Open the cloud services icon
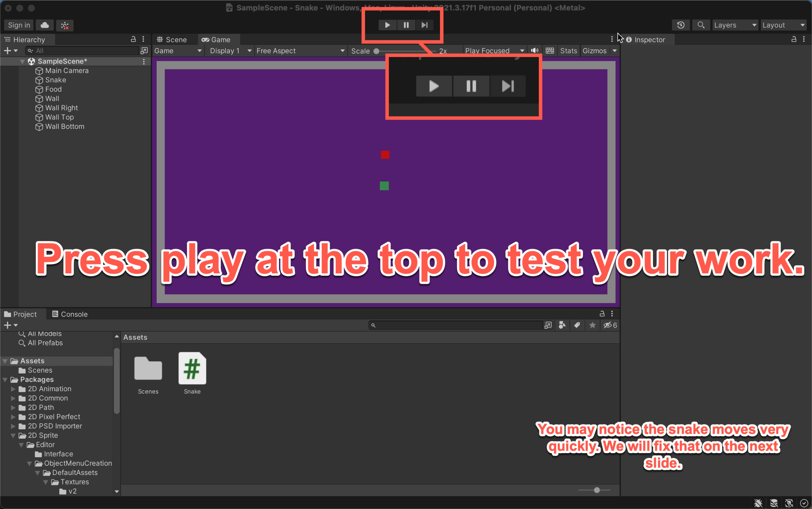The width and height of the screenshot is (812, 509). click(x=44, y=25)
